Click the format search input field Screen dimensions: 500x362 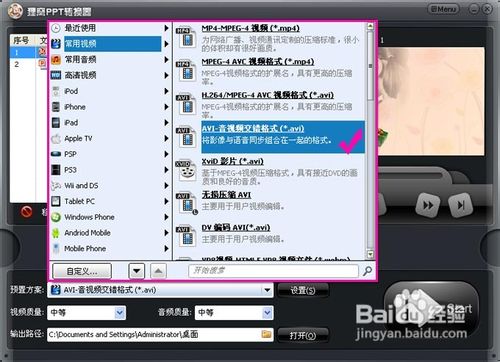[x=273, y=271]
